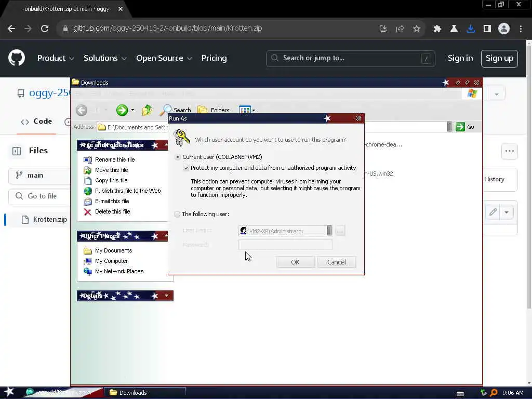The width and height of the screenshot is (532, 399).
Task: Select Current user radio button
Action: click(x=178, y=157)
